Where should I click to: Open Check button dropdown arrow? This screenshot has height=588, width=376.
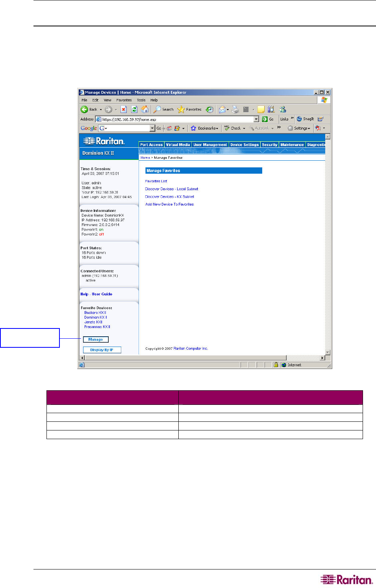coord(244,129)
